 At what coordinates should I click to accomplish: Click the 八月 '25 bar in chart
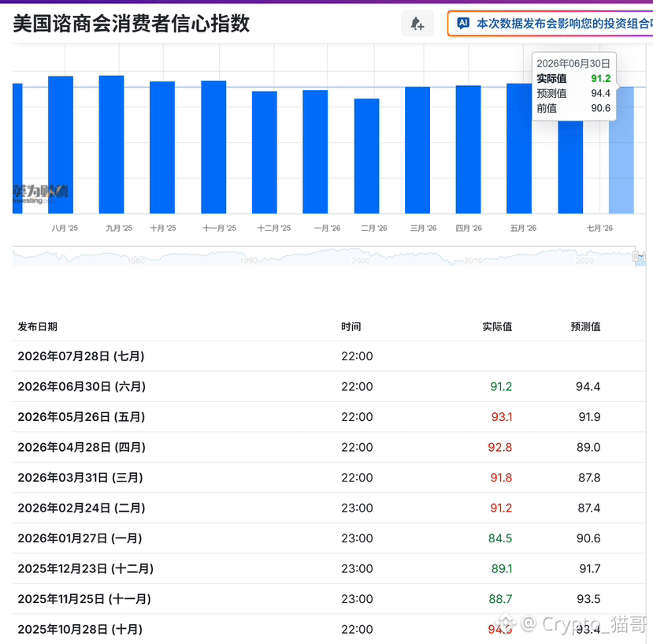pyautogui.click(x=61, y=144)
